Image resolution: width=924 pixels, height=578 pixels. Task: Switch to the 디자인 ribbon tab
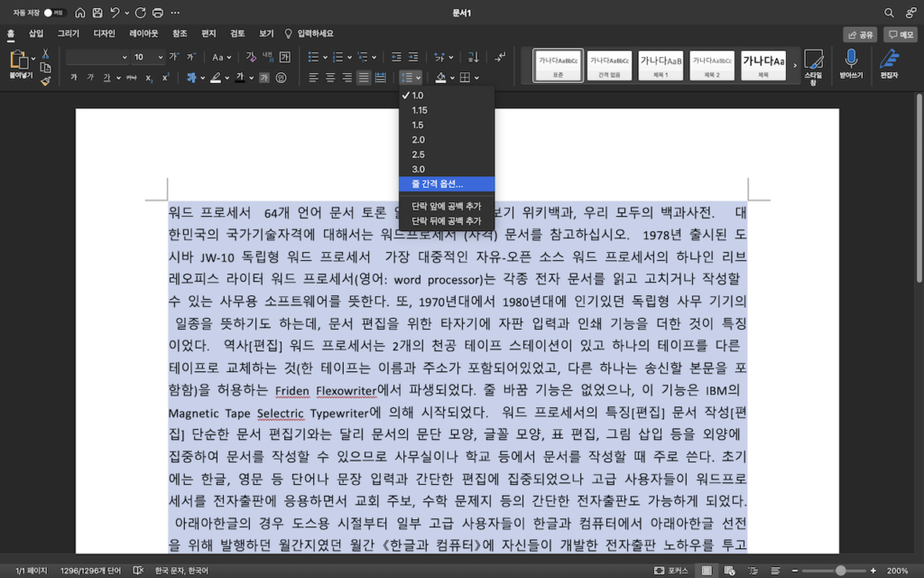pos(105,33)
